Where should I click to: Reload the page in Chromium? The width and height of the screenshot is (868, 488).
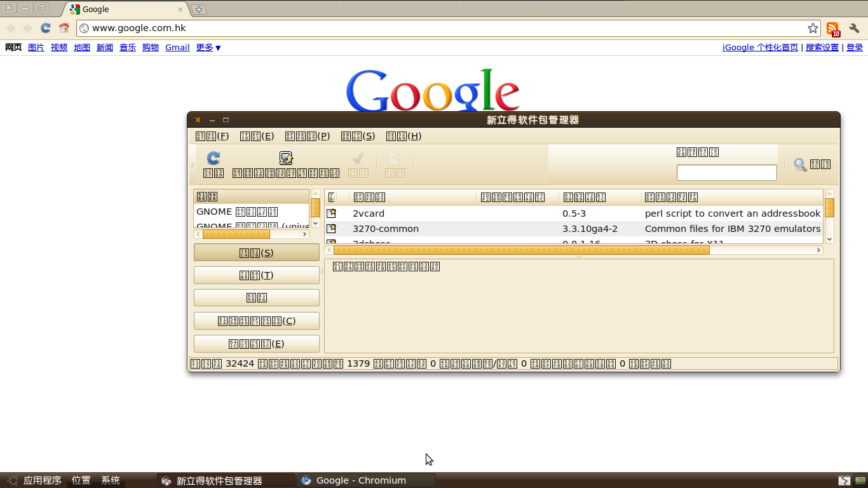46,28
